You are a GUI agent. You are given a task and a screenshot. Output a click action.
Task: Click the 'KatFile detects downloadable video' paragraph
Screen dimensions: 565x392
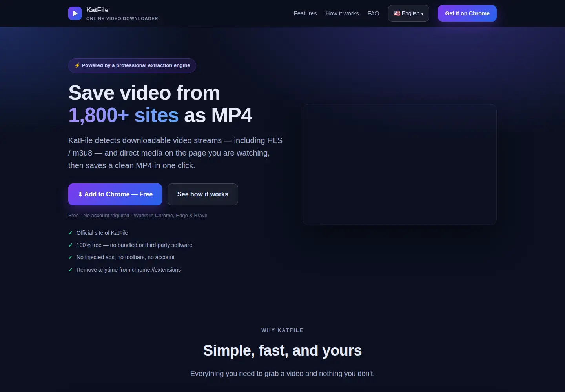coord(175,153)
